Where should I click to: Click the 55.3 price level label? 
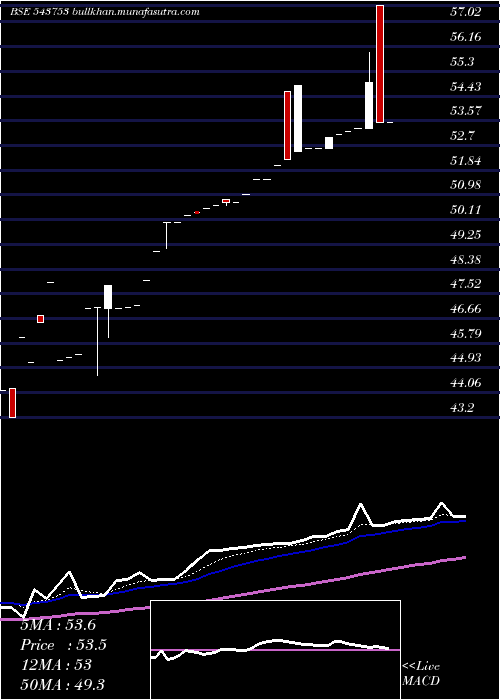point(462,62)
